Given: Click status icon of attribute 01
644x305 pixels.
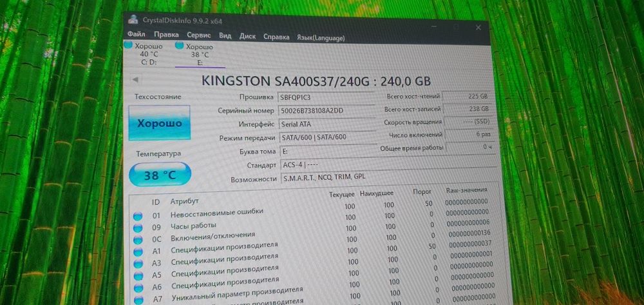Looking at the screenshot, I should [138, 216].
